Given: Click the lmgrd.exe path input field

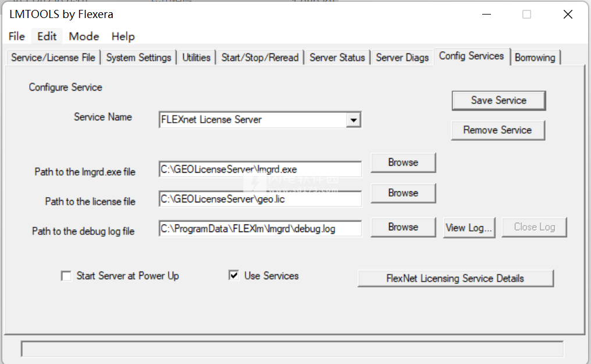Looking at the screenshot, I should pos(260,169).
